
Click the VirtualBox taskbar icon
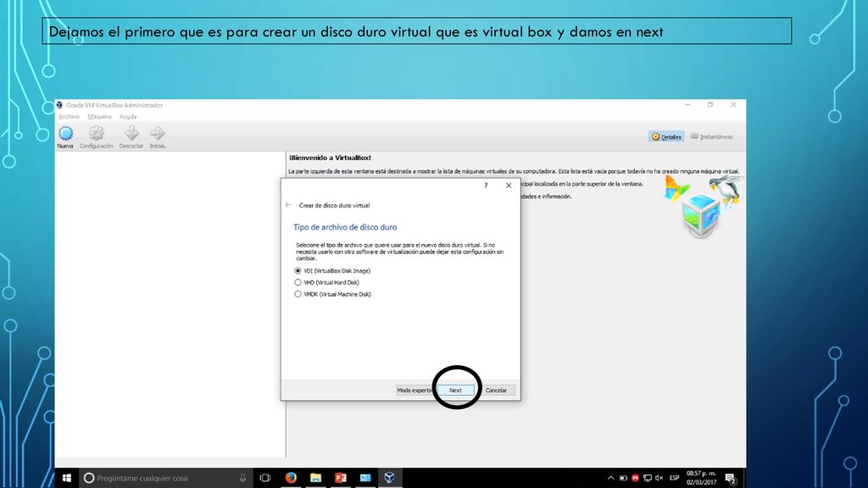[390, 478]
